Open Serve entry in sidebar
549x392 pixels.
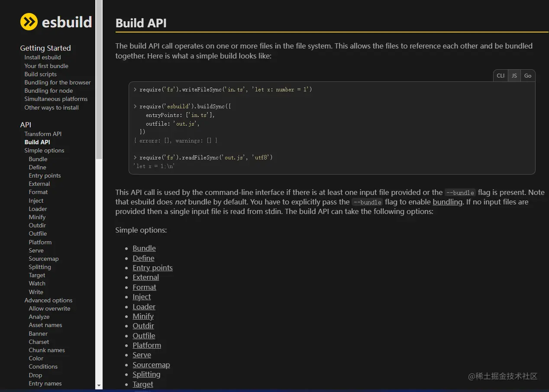click(x=36, y=250)
